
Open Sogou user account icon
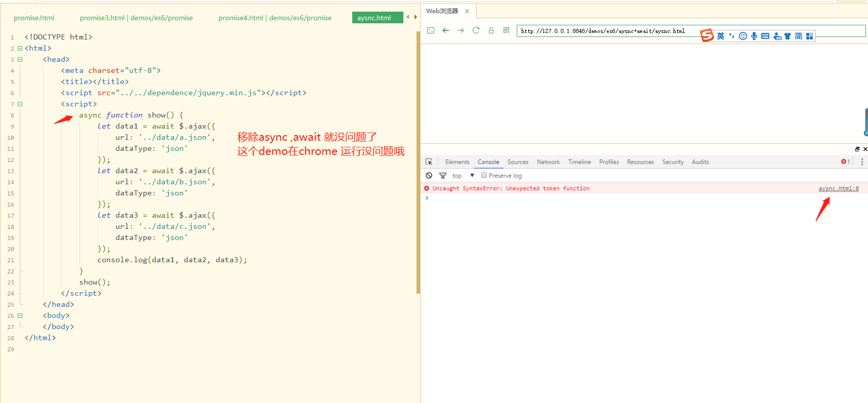[777, 36]
